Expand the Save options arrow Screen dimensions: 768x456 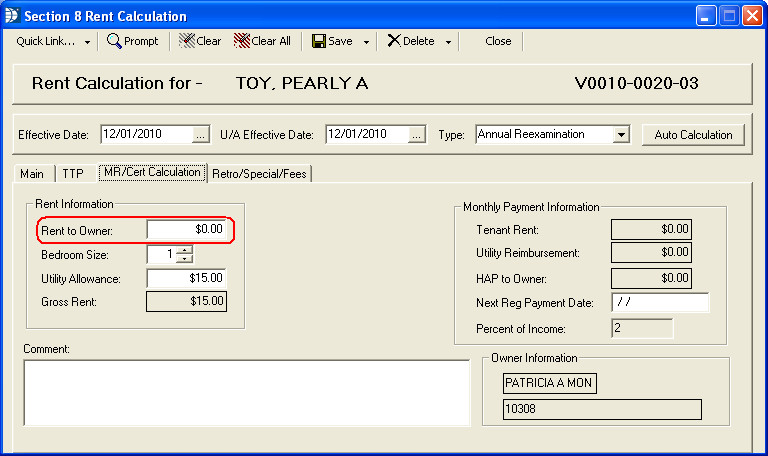tap(366, 42)
